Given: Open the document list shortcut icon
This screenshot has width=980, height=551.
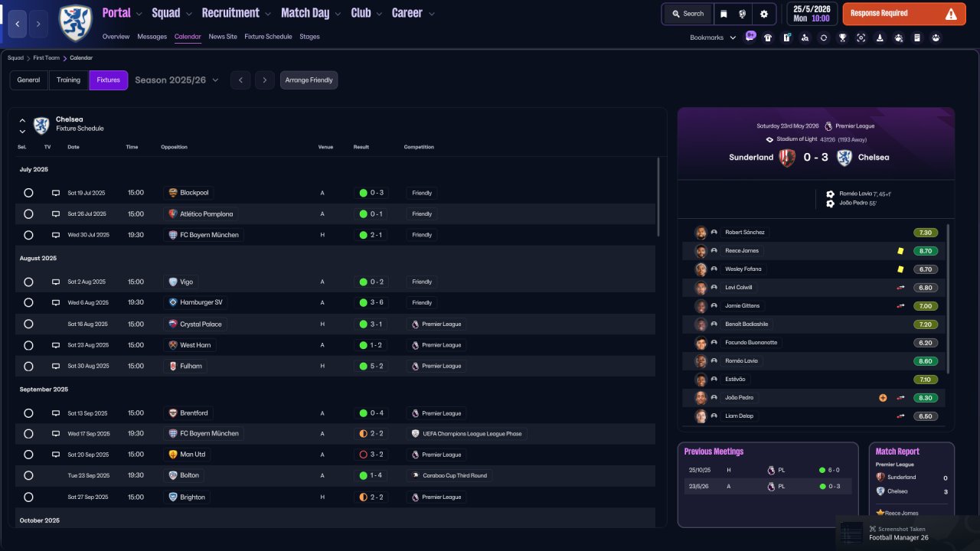Looking at the screenshot, I should point(917,37).
